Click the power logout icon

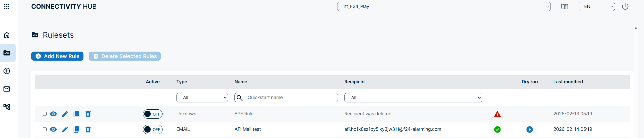pyautogui.click(x=625, y=6)
